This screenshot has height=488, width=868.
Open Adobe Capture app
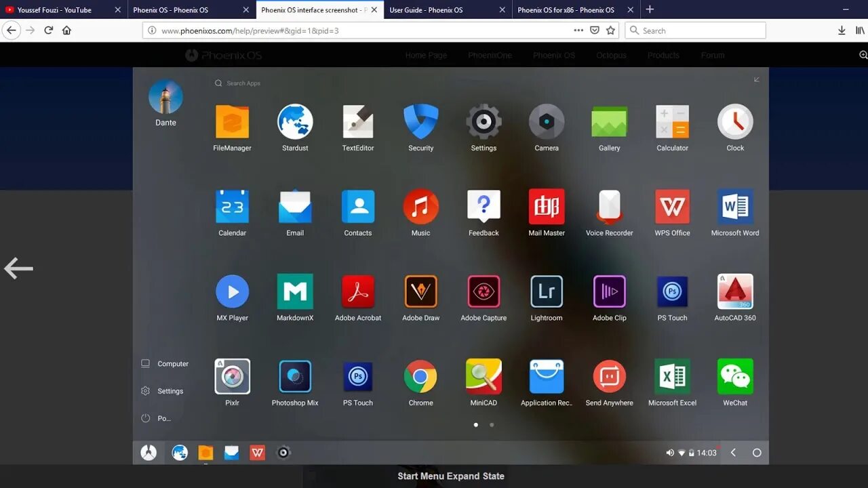tap(484, 291)
